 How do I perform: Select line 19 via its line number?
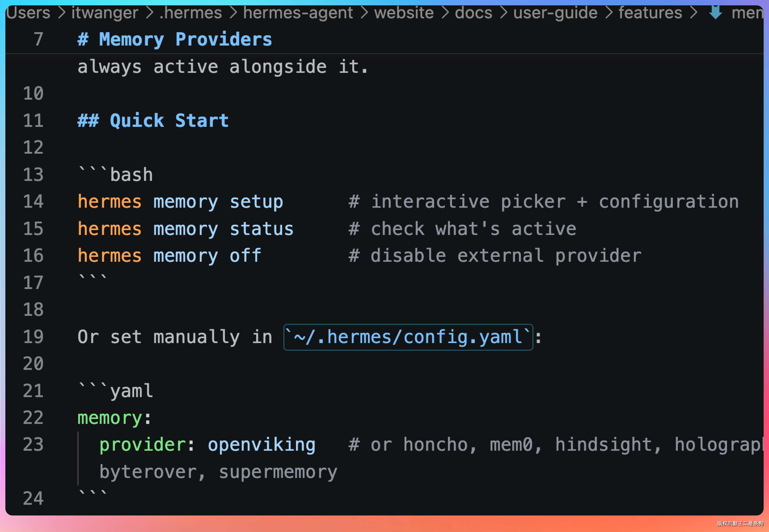(33, 337)
